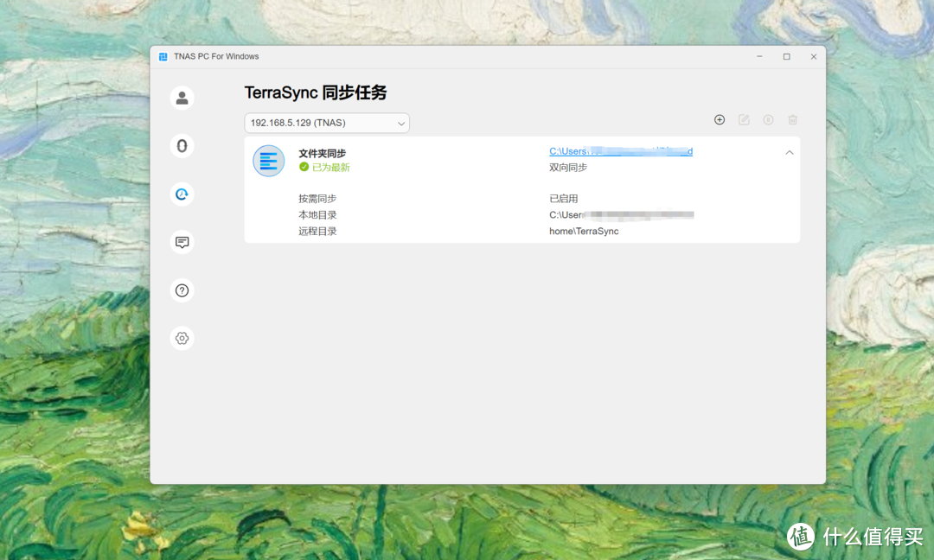
Task: Pause the selected sync task
Action: click(768, 120)
